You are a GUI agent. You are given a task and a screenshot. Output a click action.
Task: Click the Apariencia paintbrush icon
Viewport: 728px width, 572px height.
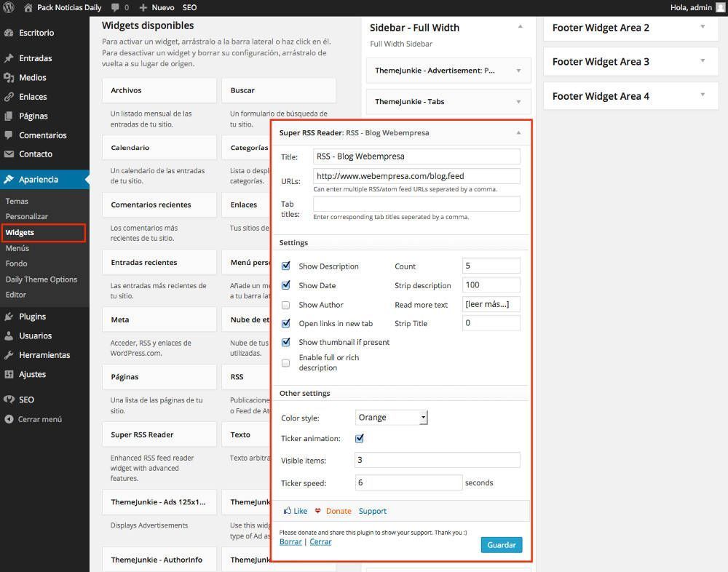[x=8, y=180]
